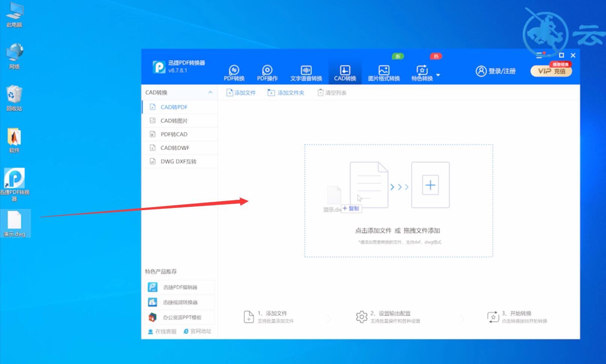
Task: Click step 2 设置输出配置 gear icon
Action: click(x=361, y=317)
